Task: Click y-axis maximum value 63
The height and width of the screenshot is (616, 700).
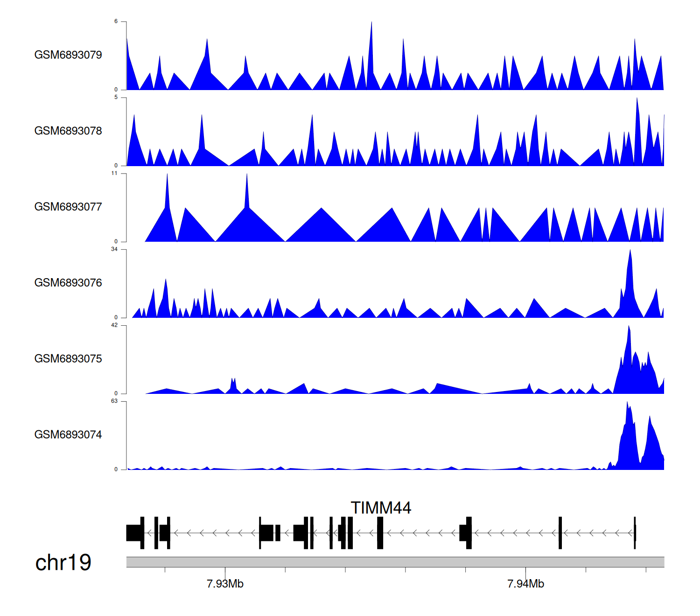Action: click(114, 401)
